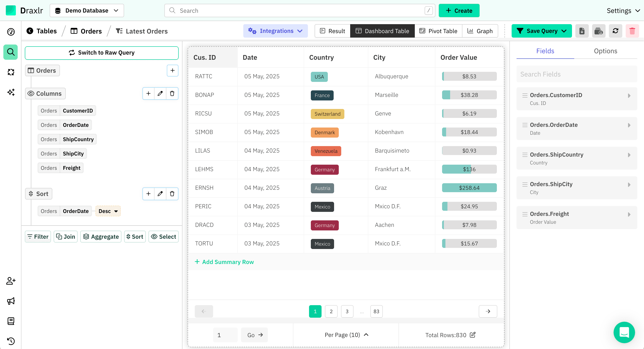
Task: Click the Aggregate button
Action: click(x=101, y=237)
